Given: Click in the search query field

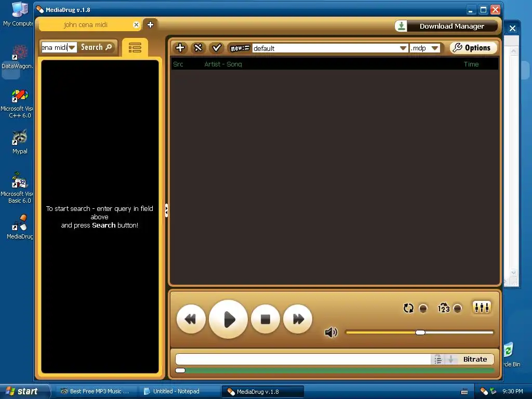Looking at the screenshot, I should click(x=54, y=47).
